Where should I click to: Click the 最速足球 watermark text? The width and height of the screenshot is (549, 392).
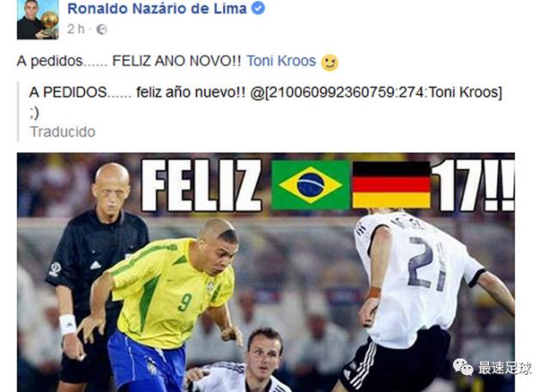point(505,368)
